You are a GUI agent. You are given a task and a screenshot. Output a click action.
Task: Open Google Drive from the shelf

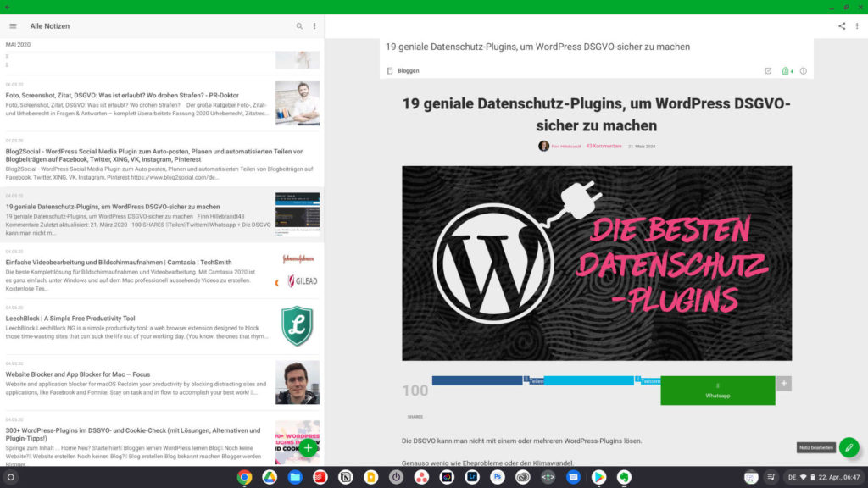(x=270, y=477)
